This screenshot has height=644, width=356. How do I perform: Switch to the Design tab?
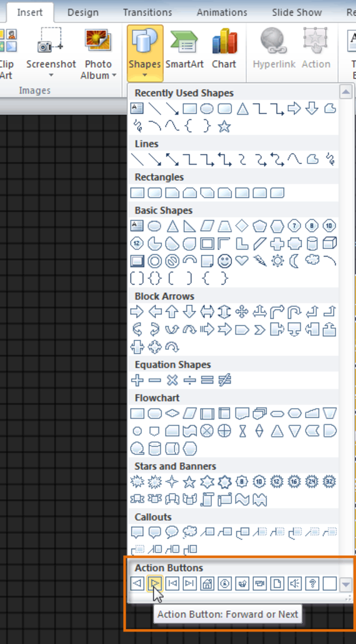point(83,12)
